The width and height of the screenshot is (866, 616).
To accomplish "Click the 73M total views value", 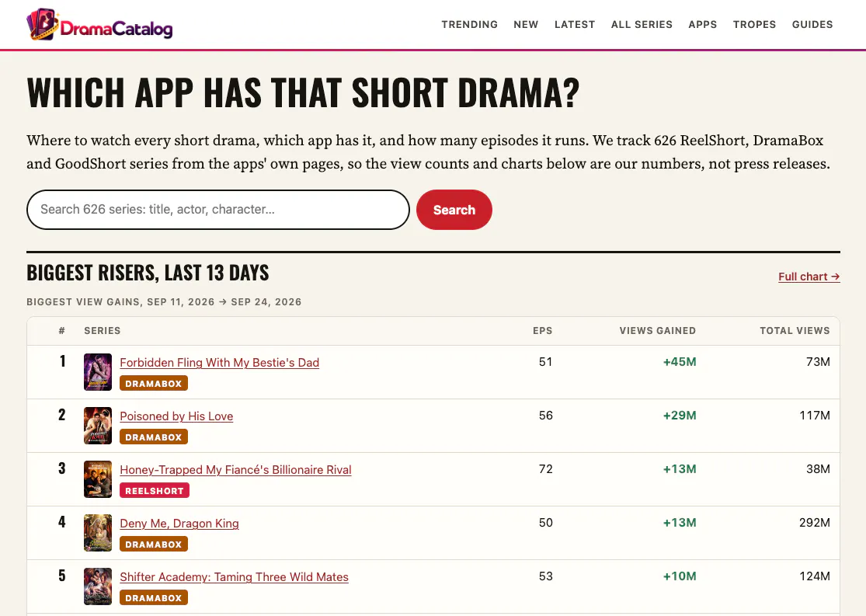I will [x=818, y=362].
